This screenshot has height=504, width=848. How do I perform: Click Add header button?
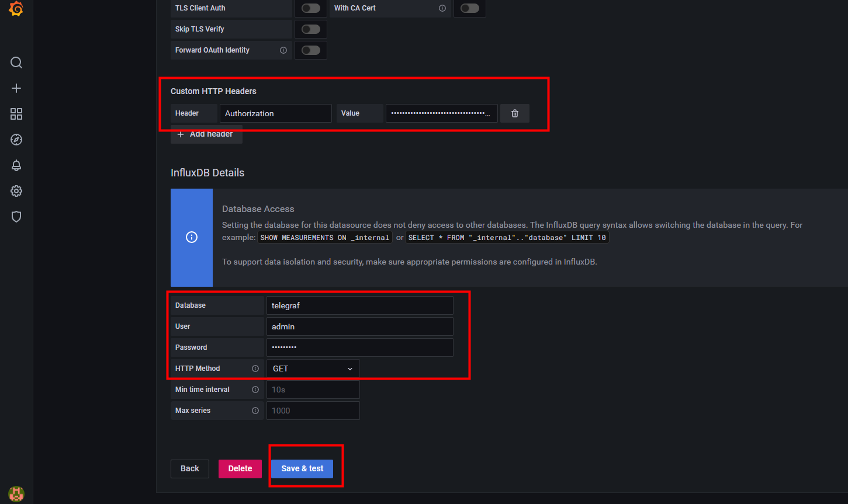(206, 134)
